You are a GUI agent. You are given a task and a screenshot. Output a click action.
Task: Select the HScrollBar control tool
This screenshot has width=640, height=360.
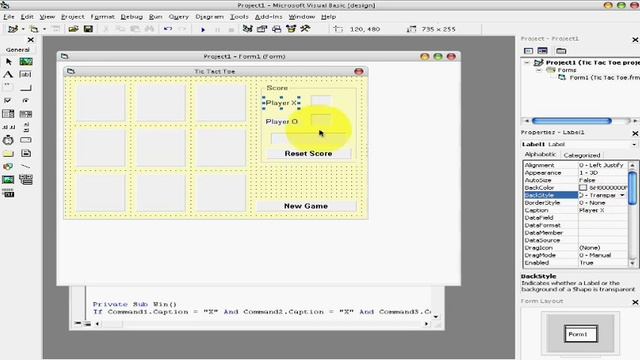click(8, 127)
